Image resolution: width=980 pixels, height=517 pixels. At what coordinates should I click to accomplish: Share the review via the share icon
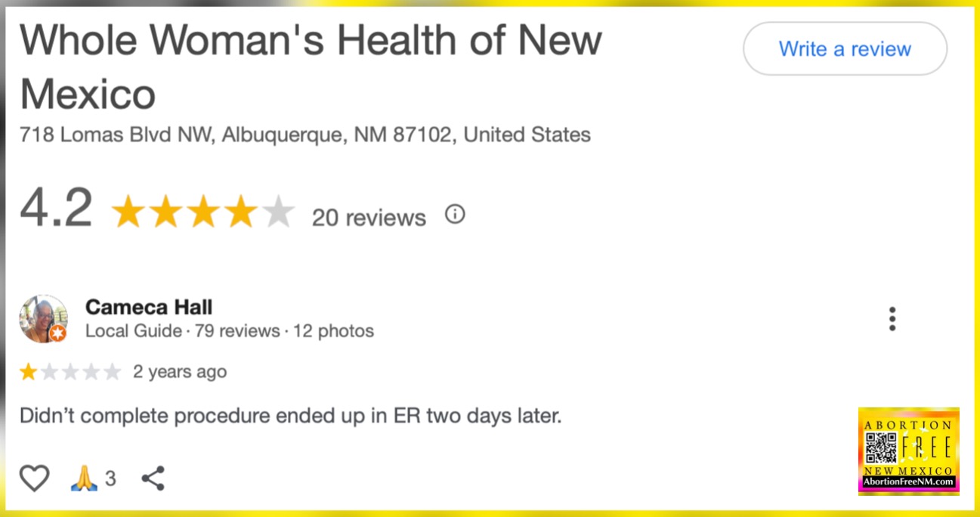click(153, 478)
